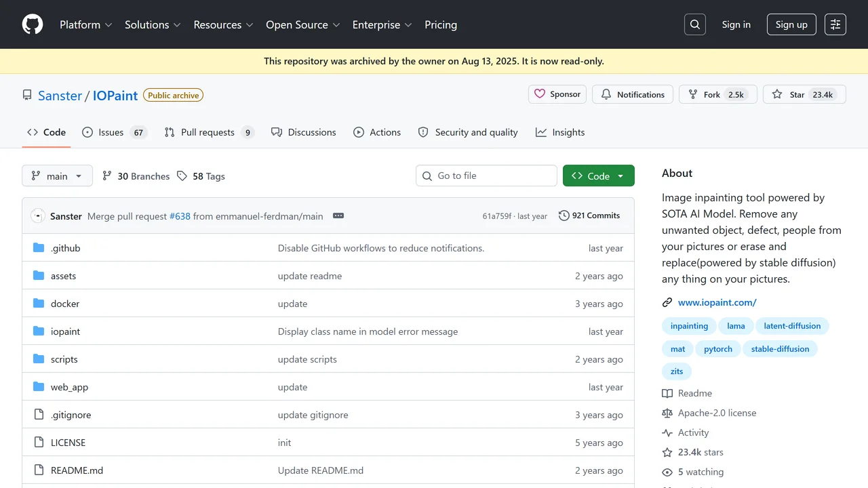Screen dimensions: 868x488
Task: Click the Sign in link
Action: [x=736, y=24]
